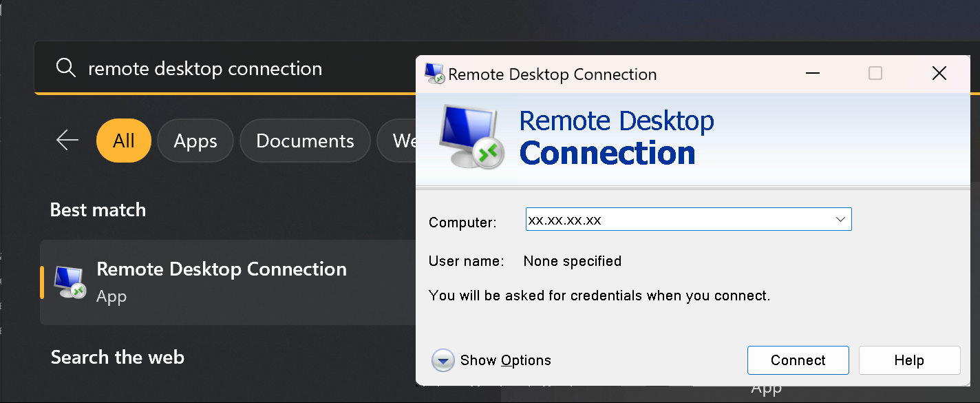Click the Remote Desktop icon in Best match
The height and width of the screenshot is (403, 980).
[x=70, y=282]
